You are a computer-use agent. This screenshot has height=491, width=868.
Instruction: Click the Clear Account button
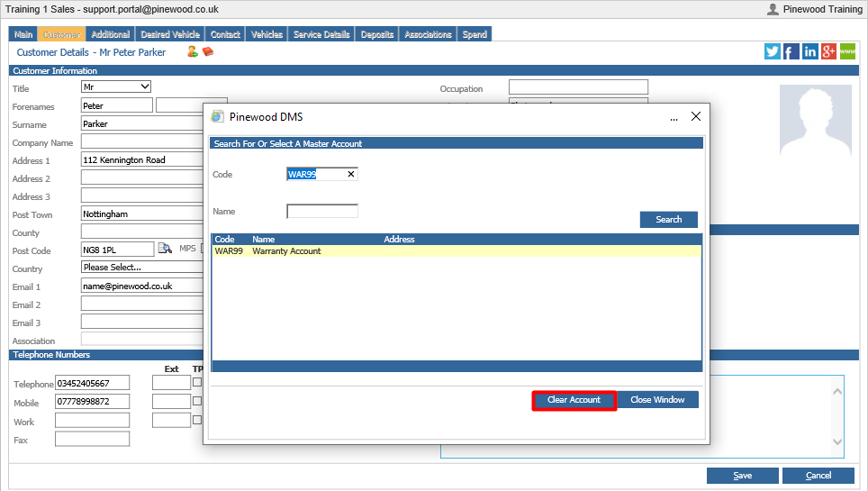[574, 400]
